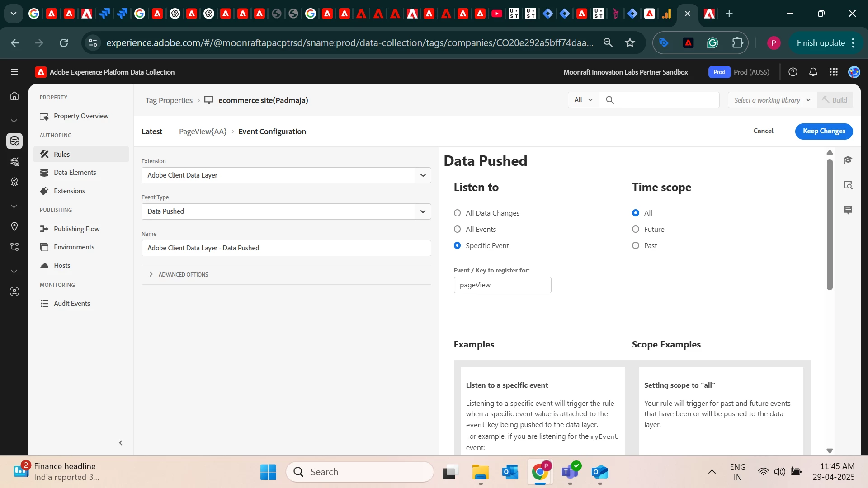Click the Tag Properties breadcrumb link
This screenshot has width=868, height=488.
pyautogui.click(x=169, y=100)
